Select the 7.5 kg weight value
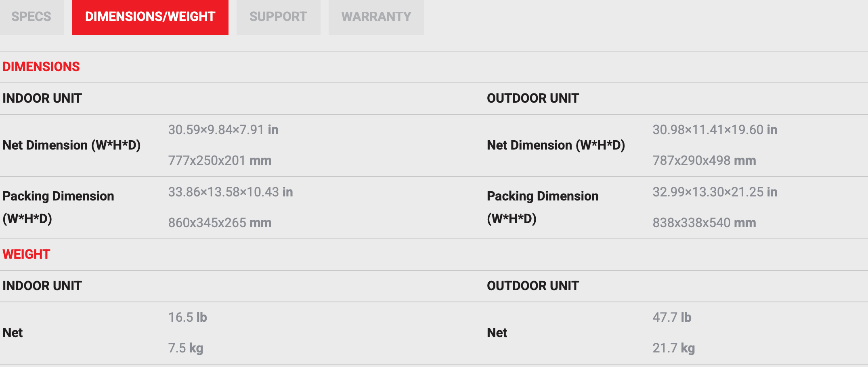Viewport: 868px width, 367px height. click(x=185, y=348)
